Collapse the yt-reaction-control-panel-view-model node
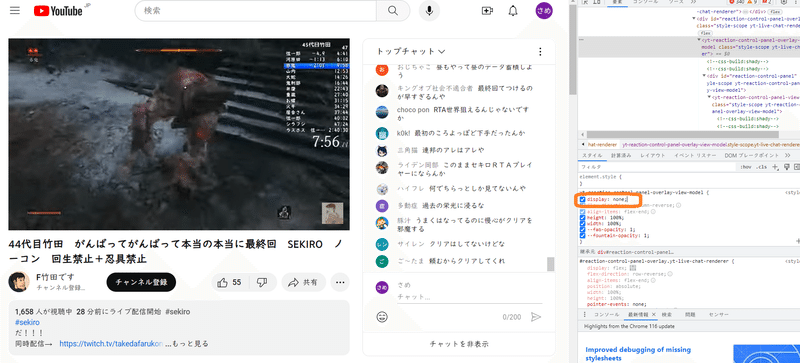The width and height of the screenshot is (800, 363). click(x=710, y=96)
